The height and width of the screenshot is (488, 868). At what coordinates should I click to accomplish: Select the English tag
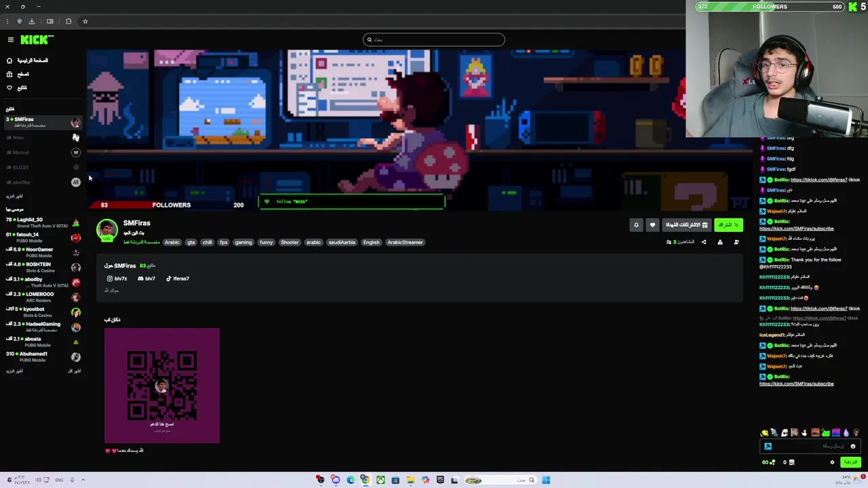coord(371,242)
